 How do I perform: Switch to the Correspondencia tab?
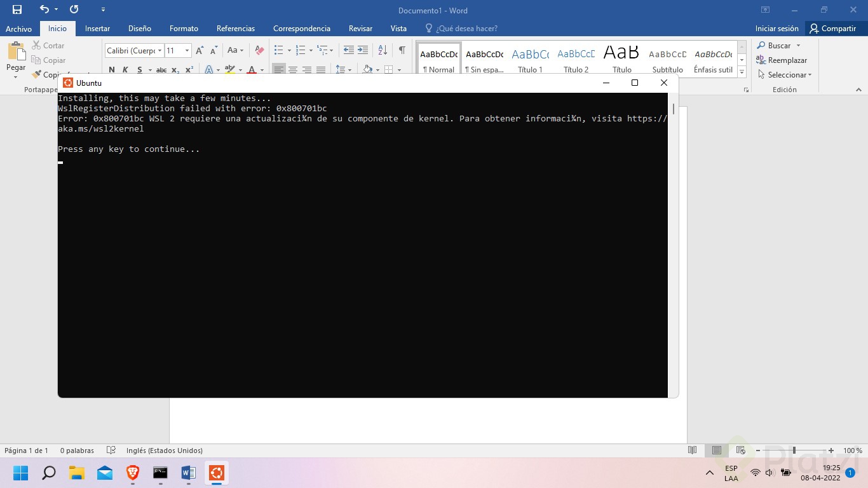tap(302, 29)
